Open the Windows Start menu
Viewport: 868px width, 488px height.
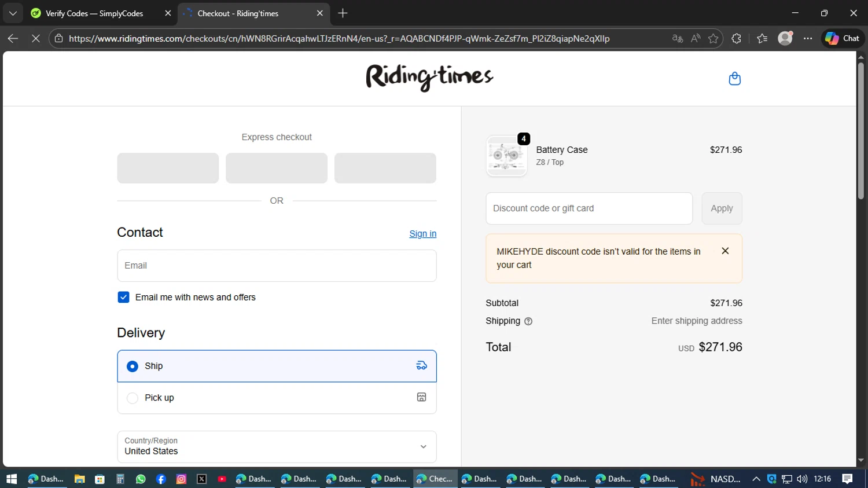[x=12, y=479]
